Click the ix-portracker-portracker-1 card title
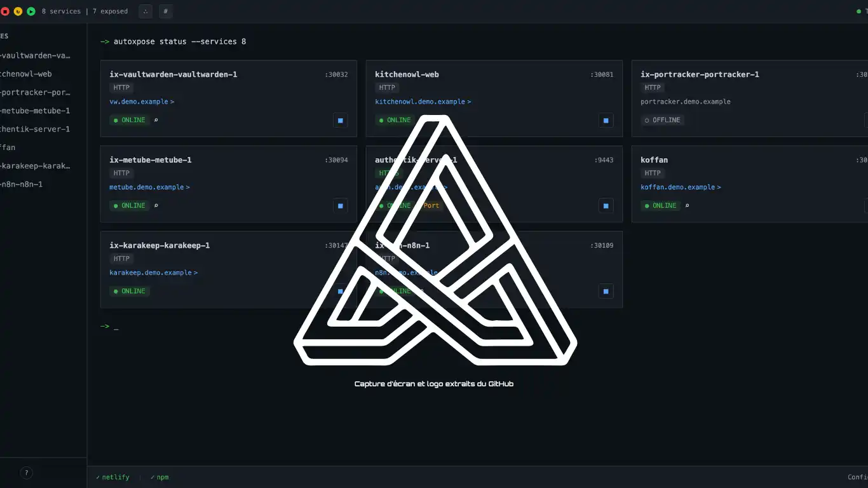Screen dimensions: 868x488 (x=700, y=74)
